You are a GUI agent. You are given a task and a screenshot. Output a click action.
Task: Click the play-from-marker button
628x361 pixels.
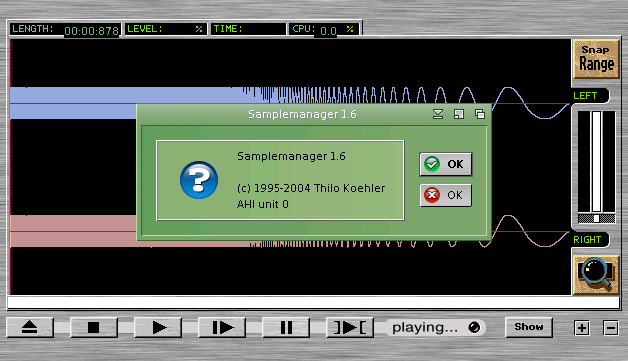[x=222, y=327]
